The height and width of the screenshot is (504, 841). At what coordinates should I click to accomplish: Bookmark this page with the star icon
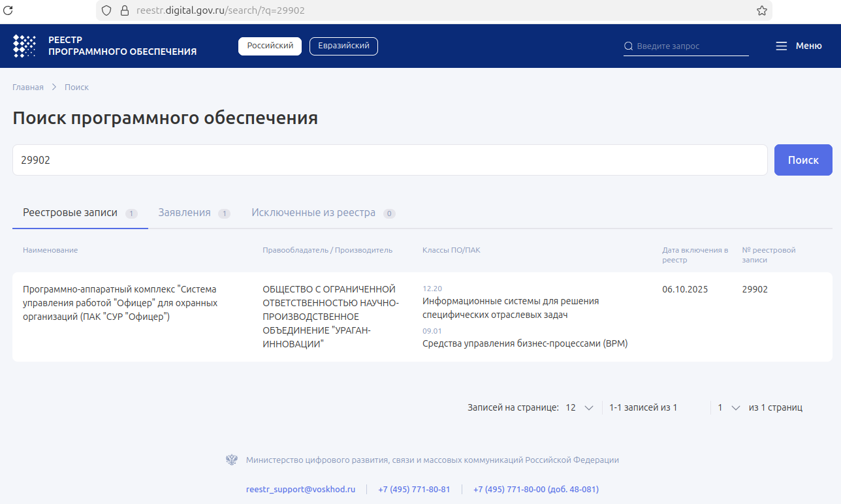click(x=761, y=10)
